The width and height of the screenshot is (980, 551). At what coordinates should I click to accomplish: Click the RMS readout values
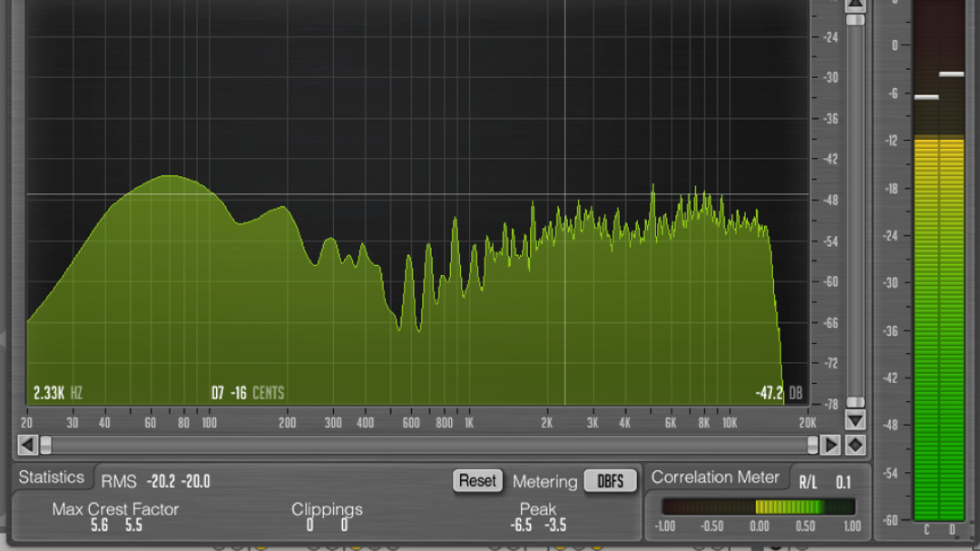coord(178,481)
